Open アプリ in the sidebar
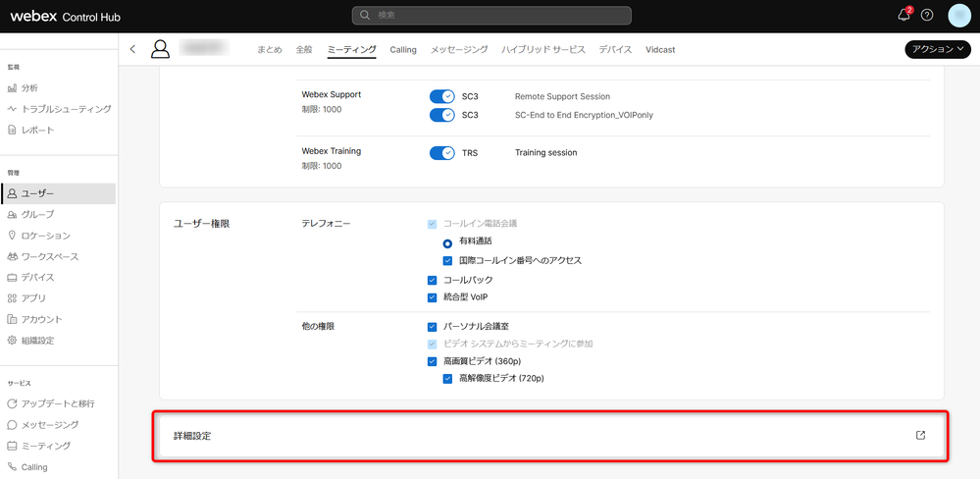 point(26,298)
